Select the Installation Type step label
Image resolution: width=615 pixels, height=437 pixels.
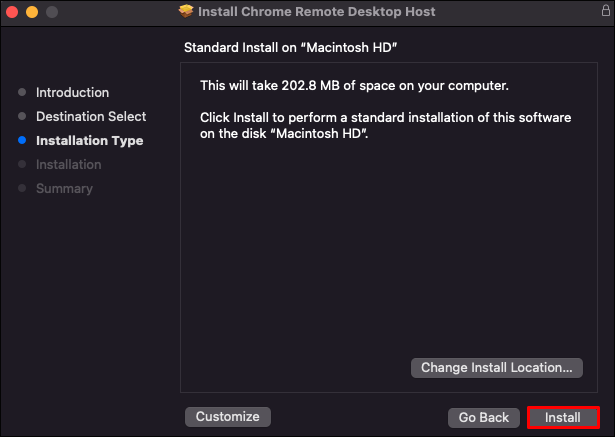coord(89,141)
